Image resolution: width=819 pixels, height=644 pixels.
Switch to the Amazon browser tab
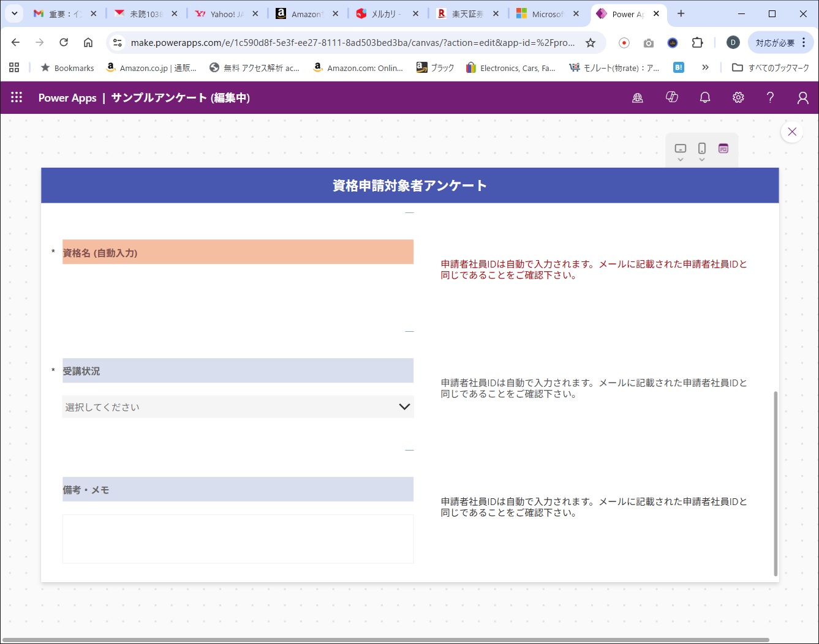pos(308,13)
